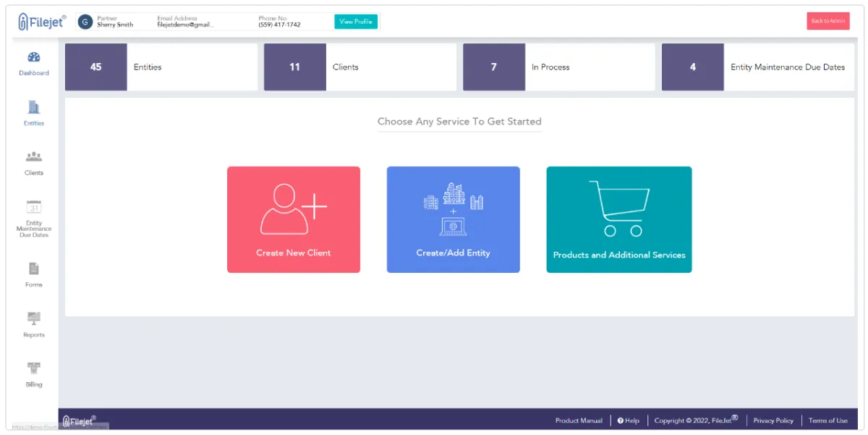
Task: Click the Filejet logo in footer
Action: [x=80, y=421]
